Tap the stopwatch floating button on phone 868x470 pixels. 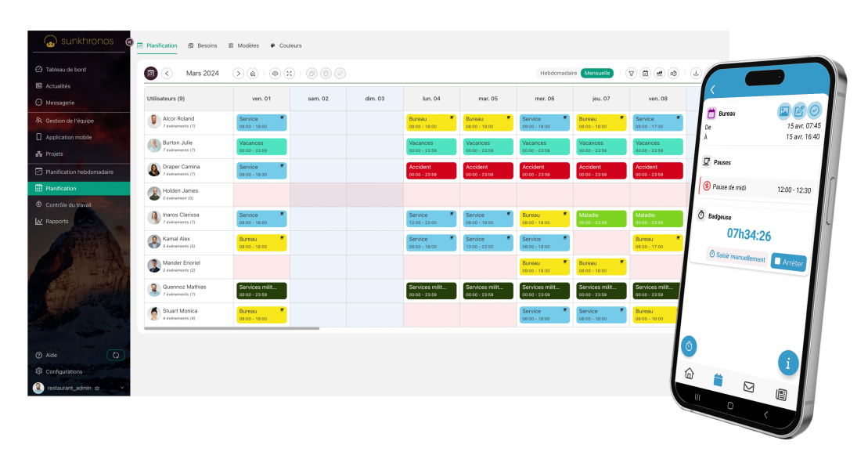coord(690,346)
